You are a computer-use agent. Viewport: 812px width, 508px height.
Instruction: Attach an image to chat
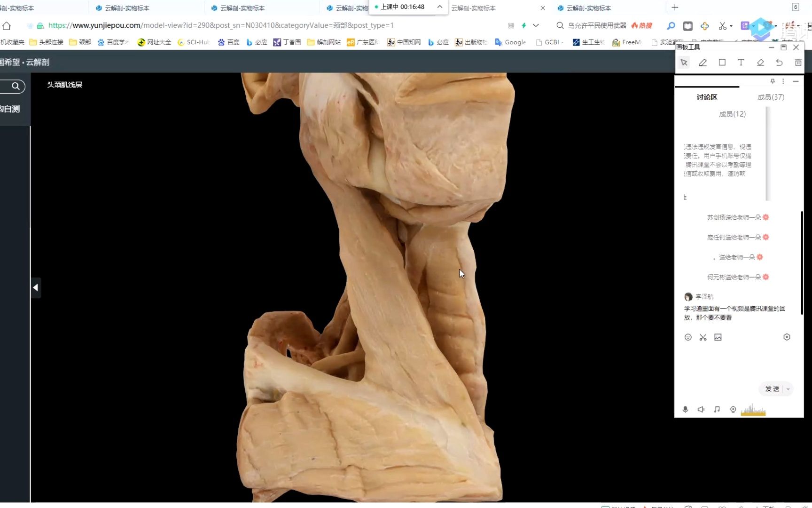[718, 337]
